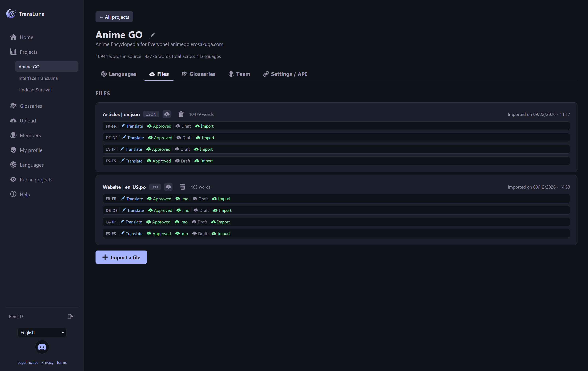
Task: Select the Anime GO project in sidebar
Action: click(x=47, y=67)
